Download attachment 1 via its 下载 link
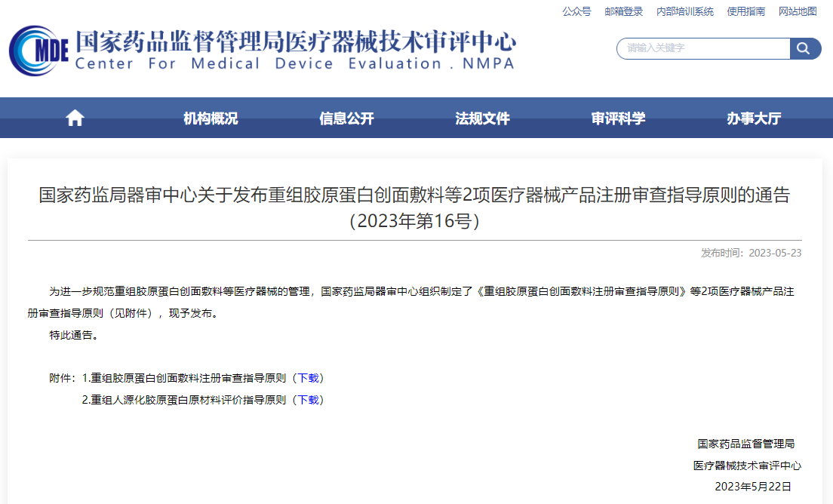833x504 pixels. tap(310, 377)
